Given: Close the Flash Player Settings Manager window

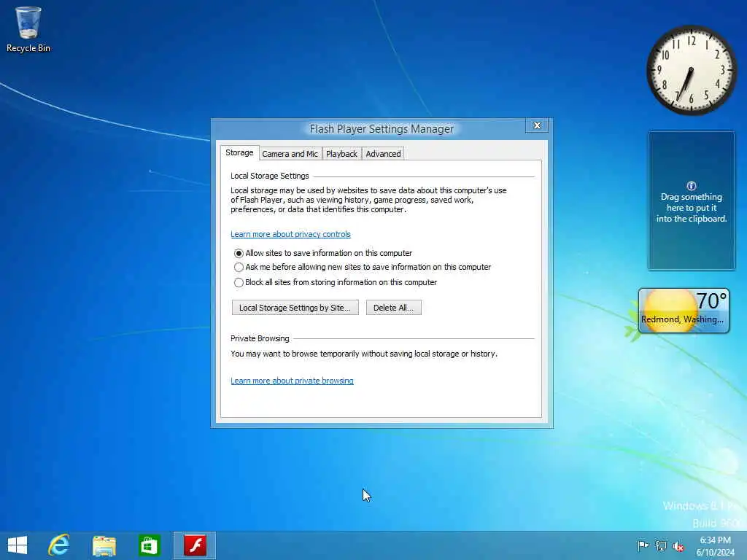Looking at the screenshot, I should (537, 125).
